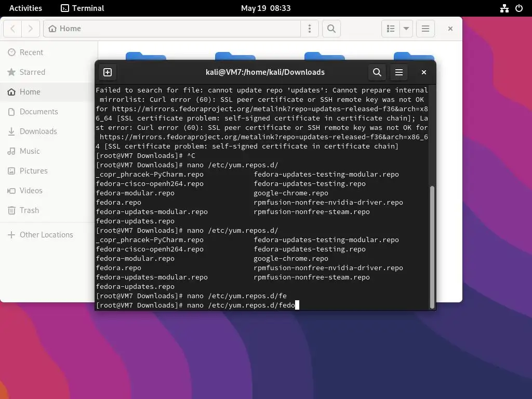Close the terminal window

pyautogui.click(x=424, y=72)
